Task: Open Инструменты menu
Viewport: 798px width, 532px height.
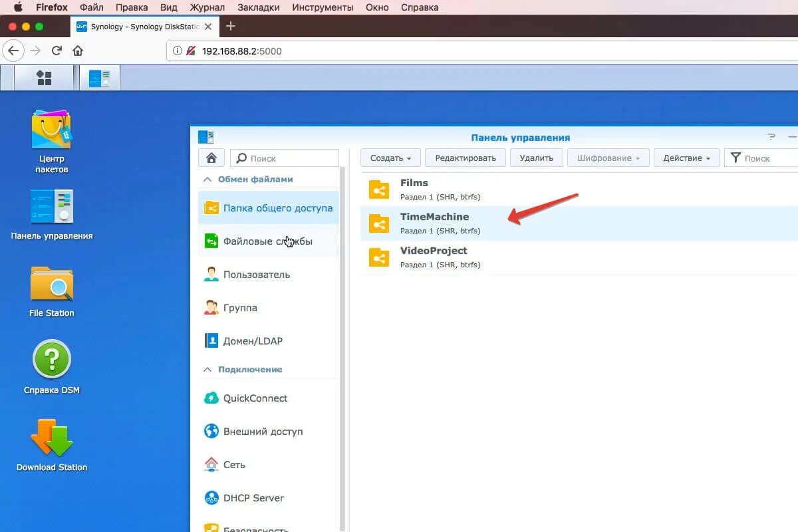Action: 323,7
